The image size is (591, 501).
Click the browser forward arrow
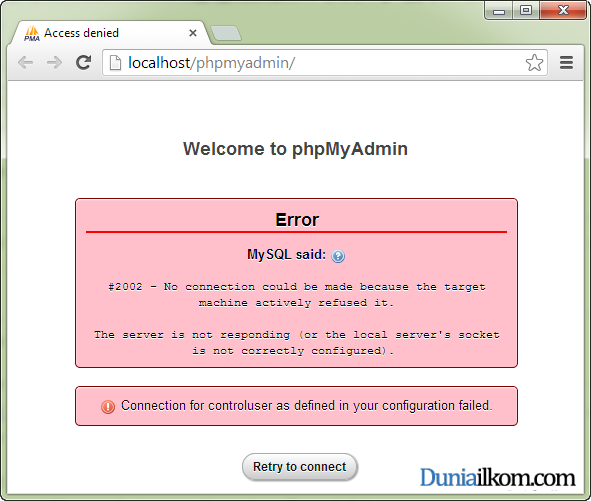tap(54, 63)
